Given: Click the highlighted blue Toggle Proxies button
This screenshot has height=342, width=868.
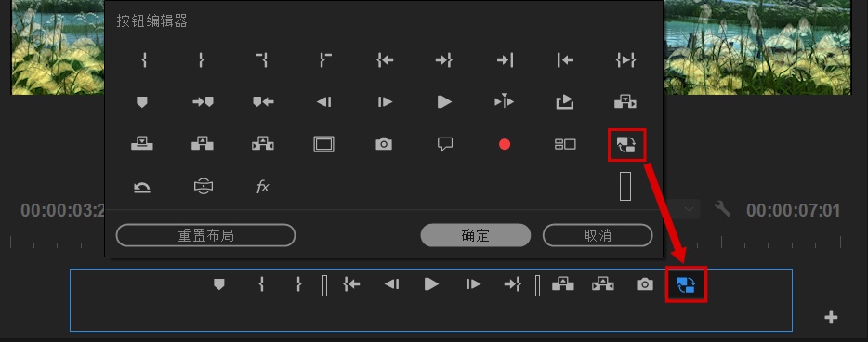Looking at the screenshot, I should (x=686, y=284).
